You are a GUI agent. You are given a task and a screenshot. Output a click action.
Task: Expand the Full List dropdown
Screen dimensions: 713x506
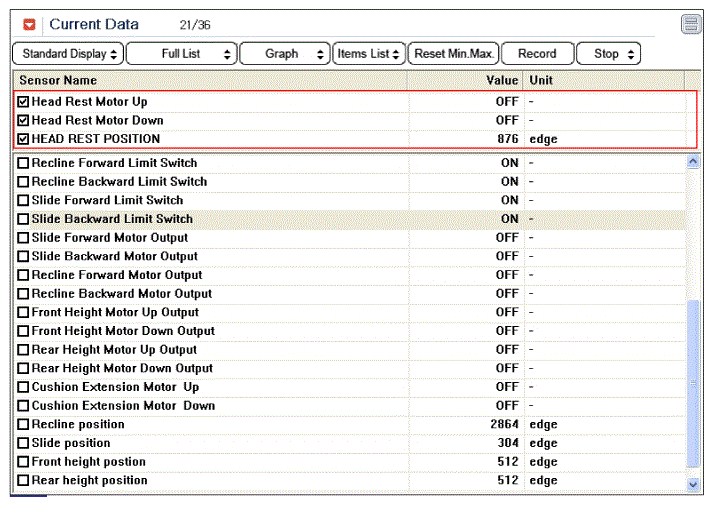tap(181, 54)
